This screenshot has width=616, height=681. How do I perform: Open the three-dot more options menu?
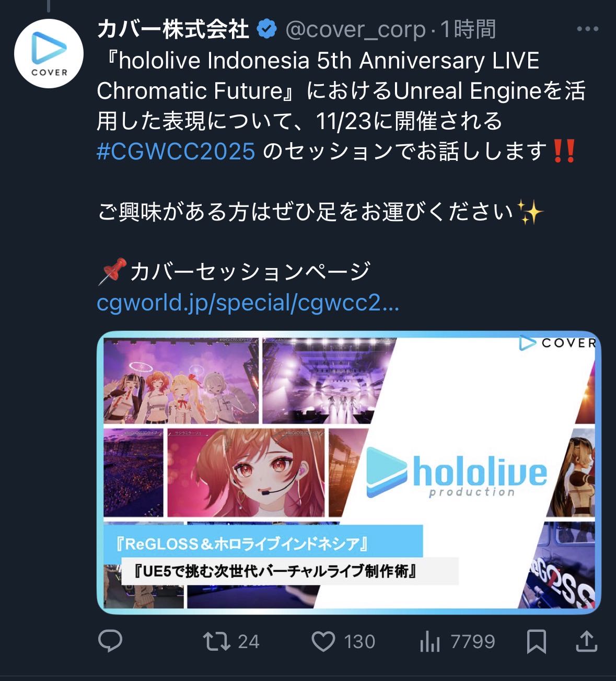click(x=587, y=29)
